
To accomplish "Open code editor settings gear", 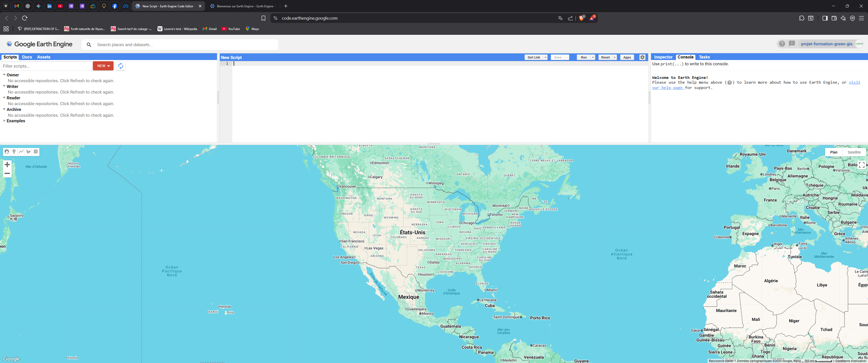I will [642, 57].
